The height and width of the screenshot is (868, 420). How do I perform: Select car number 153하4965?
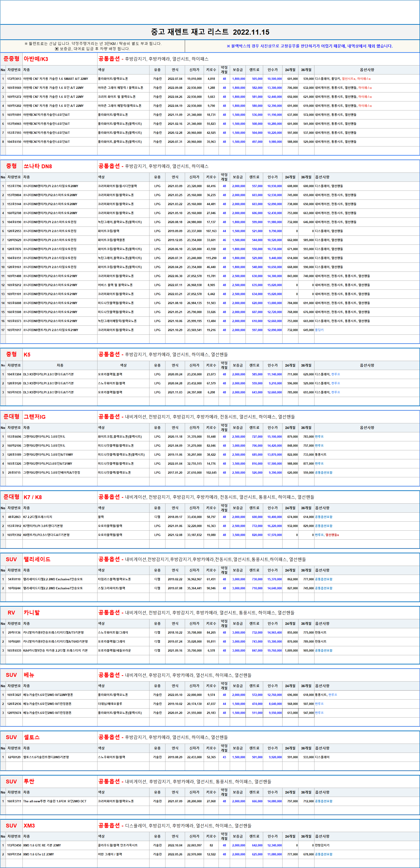(x=14, y=124)
